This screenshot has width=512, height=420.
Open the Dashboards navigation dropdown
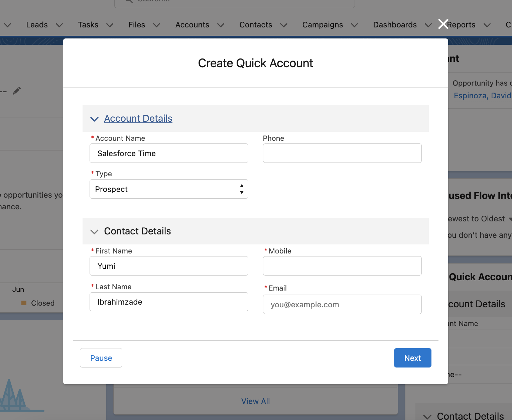tap(428, 25)
